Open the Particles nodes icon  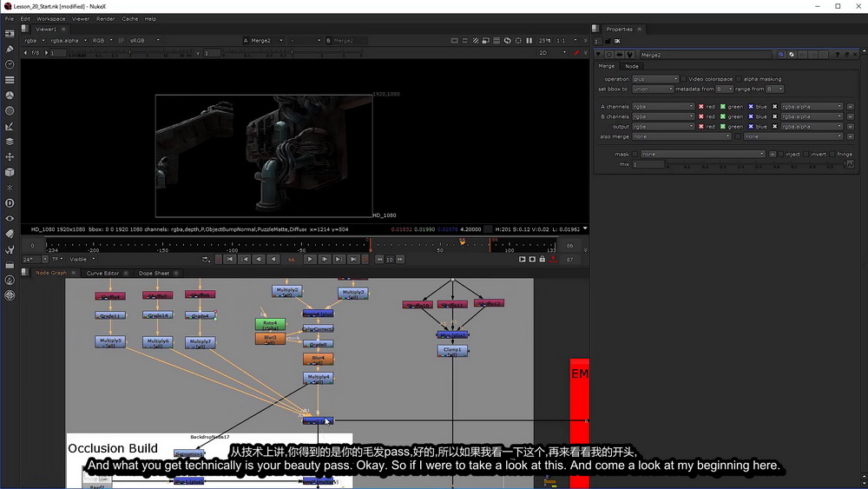[x=10, y=188]
